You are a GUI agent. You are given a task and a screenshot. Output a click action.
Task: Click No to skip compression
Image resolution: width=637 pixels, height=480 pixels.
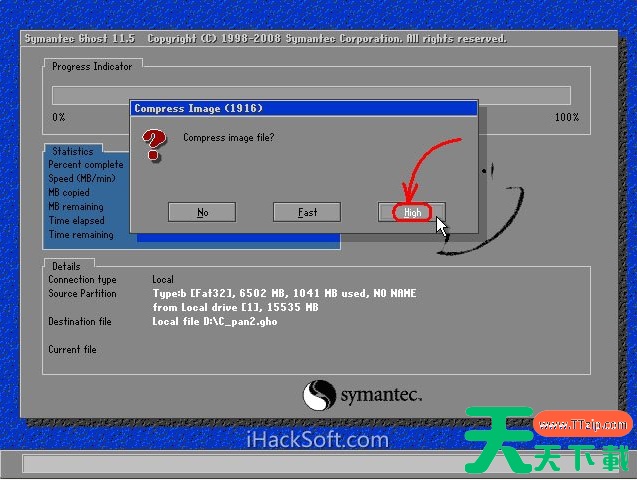pyautogui.click(x=202, y=212)
